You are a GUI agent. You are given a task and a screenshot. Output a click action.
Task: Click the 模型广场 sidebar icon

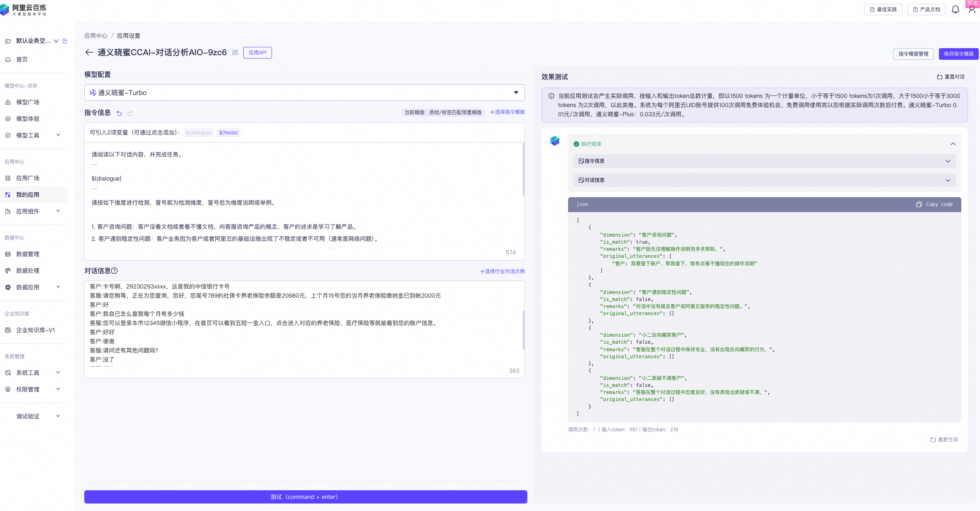tap(8, 102)
